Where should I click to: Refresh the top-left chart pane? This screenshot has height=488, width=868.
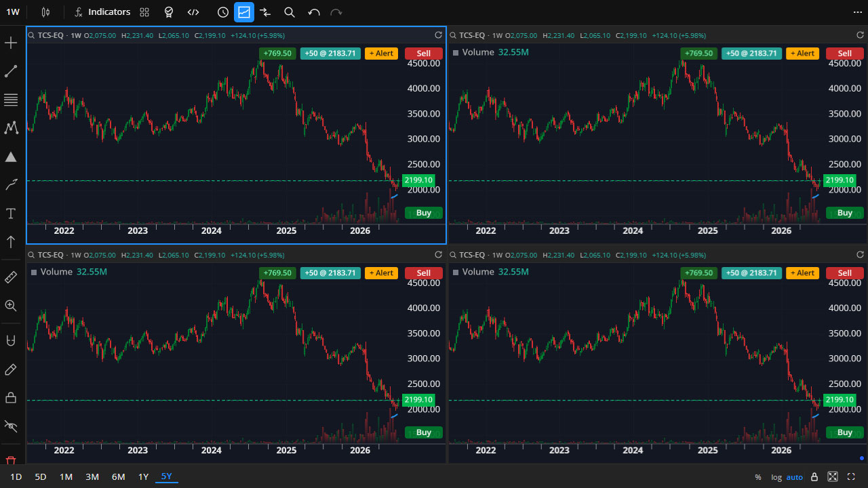click(438, 35)
